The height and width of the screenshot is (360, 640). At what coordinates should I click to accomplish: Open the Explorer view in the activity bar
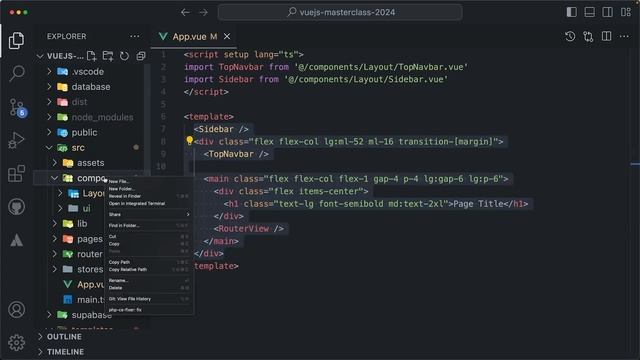click(x=16, y=40)
